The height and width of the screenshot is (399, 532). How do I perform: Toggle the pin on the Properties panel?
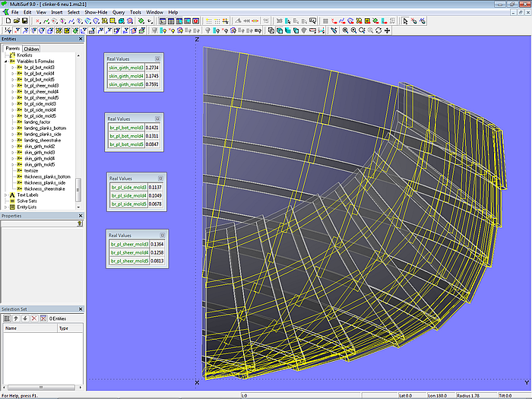click(80, 223)
